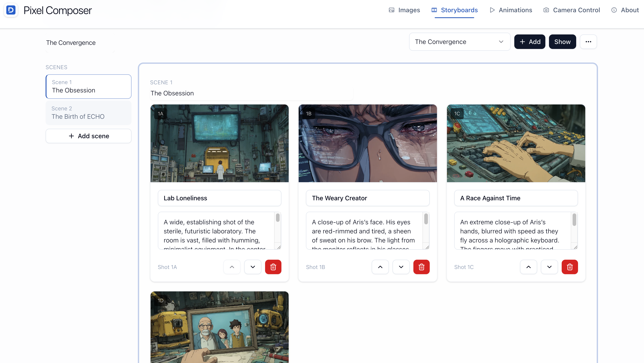Edit The Weary Creator title field
This screenshot has height=363, width=644.
(368, 198)
